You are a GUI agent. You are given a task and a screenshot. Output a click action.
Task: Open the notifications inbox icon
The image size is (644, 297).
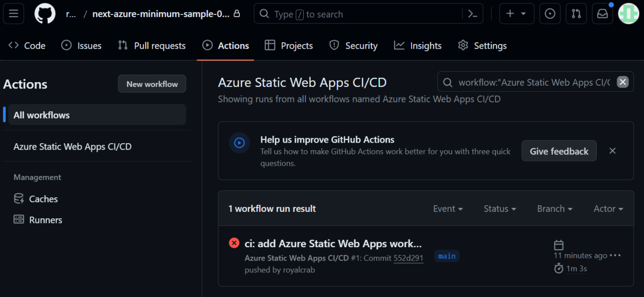pos(602,14)
